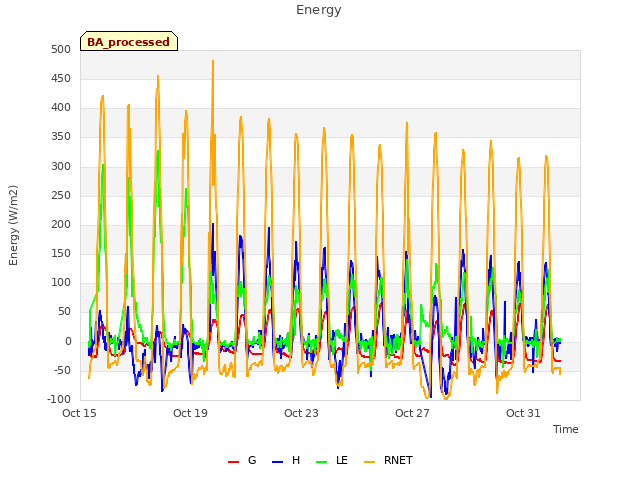The height and width of the screenshot is (480, 640).
Task: Click the Oct 31 x-axis label
Action: pos(523,413)
